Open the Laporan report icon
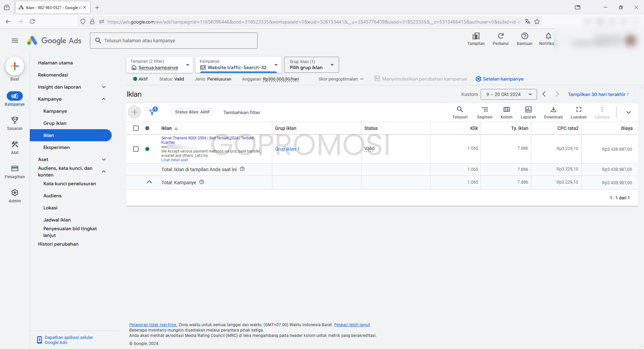This screenshot has width=644, height=349. (x=528, y=110)
